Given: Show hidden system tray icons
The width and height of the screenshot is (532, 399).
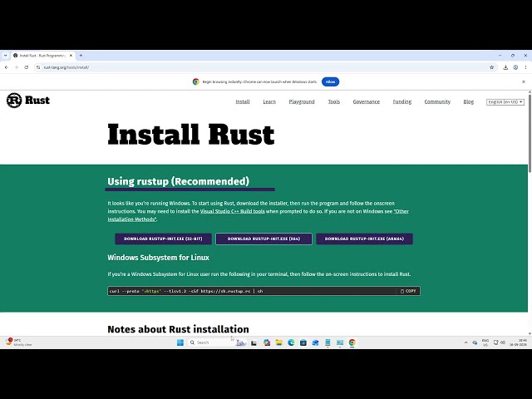Looking at the screenshot, I should (x=465, y=342).
